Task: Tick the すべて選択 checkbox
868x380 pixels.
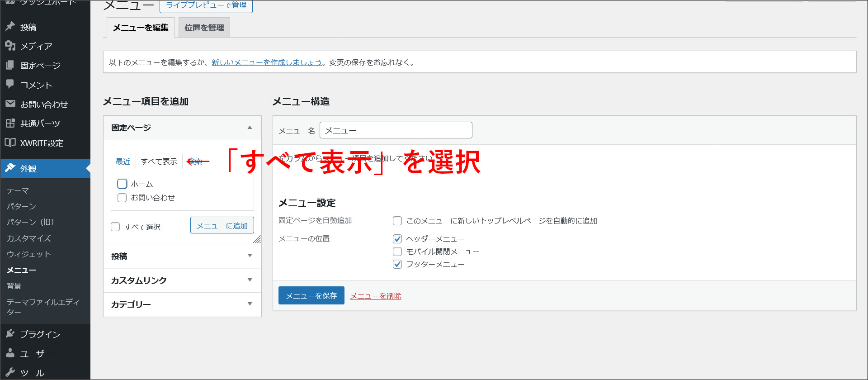Action: pyautogui.click(x=115, y=227)
